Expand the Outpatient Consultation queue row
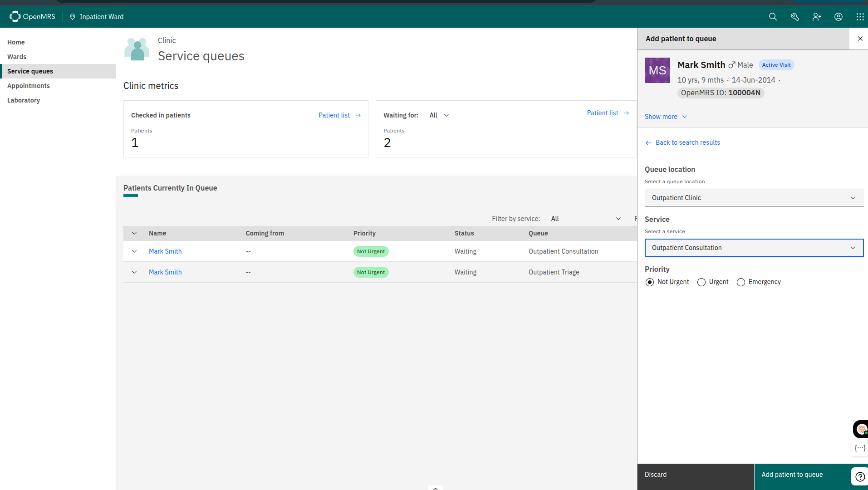The height and width of the screenshot is (490, 868). pos(134,251)
